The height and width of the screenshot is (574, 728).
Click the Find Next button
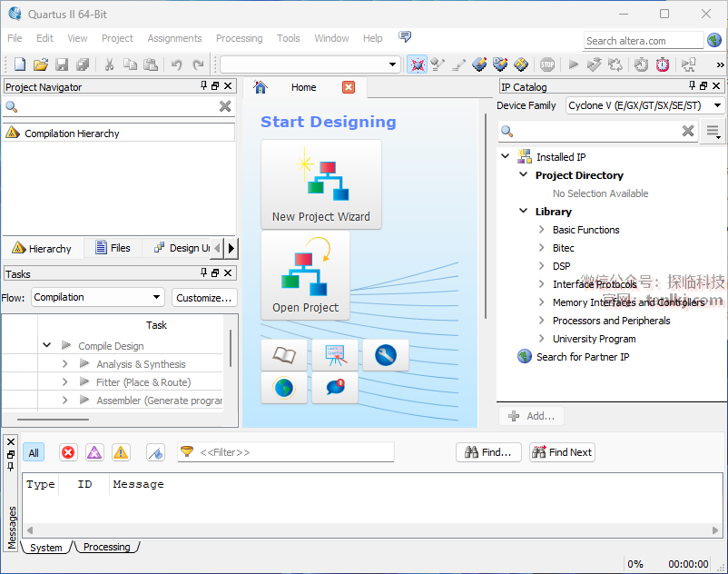(562, 452)
